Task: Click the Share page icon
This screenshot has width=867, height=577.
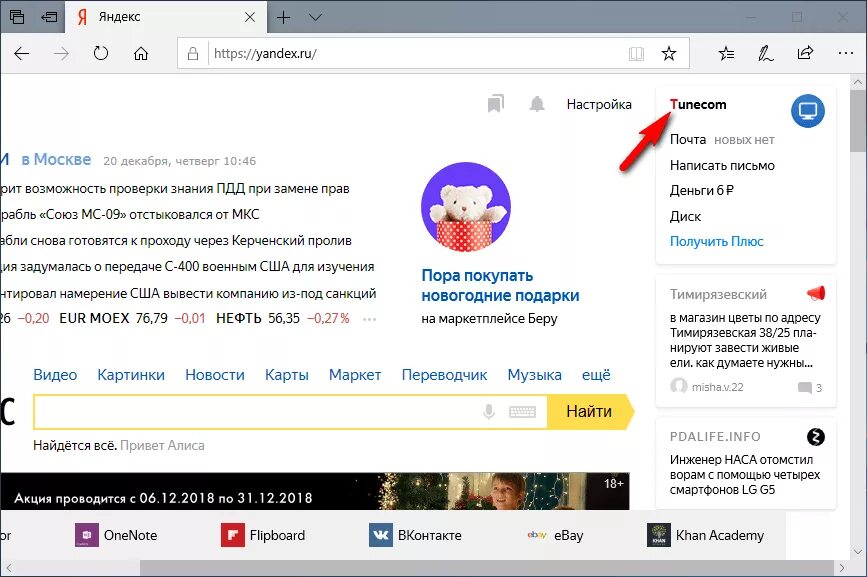Action: (x=805, y=53)
